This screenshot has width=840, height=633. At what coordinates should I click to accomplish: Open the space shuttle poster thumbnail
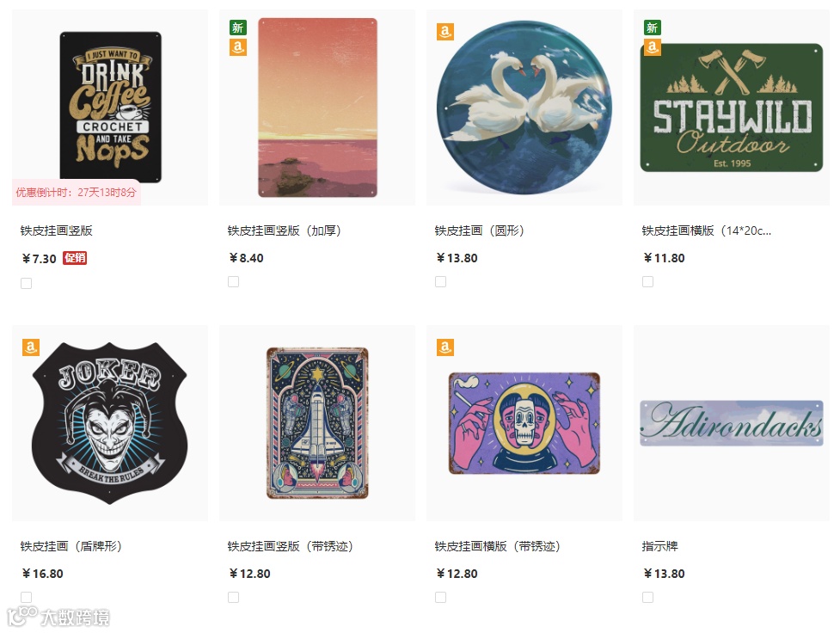coord(317,423)
